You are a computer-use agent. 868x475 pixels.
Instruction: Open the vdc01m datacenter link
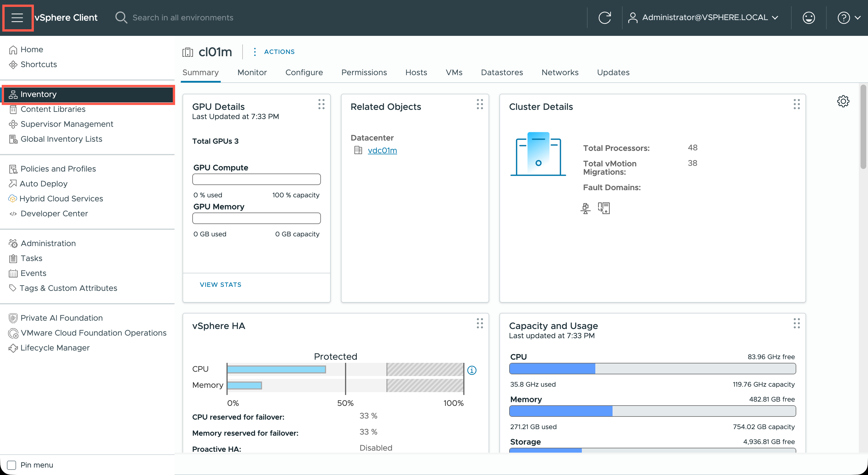382,151
